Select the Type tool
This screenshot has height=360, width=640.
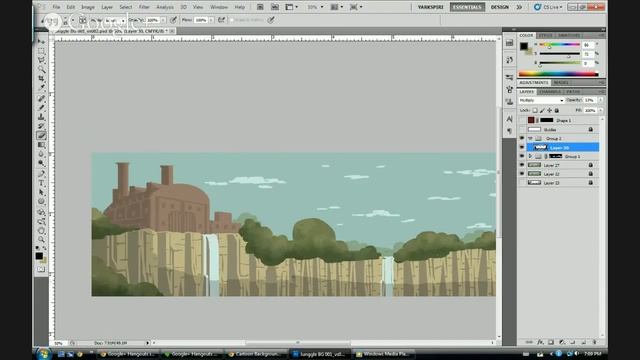(41, 183)
